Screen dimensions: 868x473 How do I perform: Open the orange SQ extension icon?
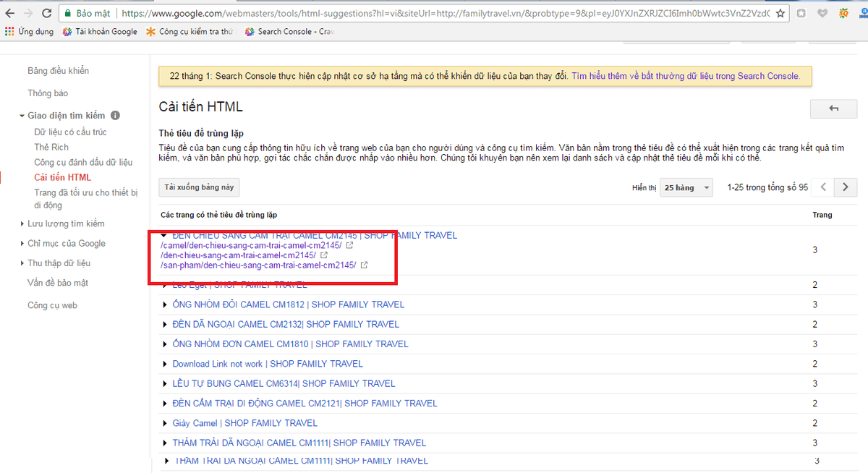click(843, 13)
